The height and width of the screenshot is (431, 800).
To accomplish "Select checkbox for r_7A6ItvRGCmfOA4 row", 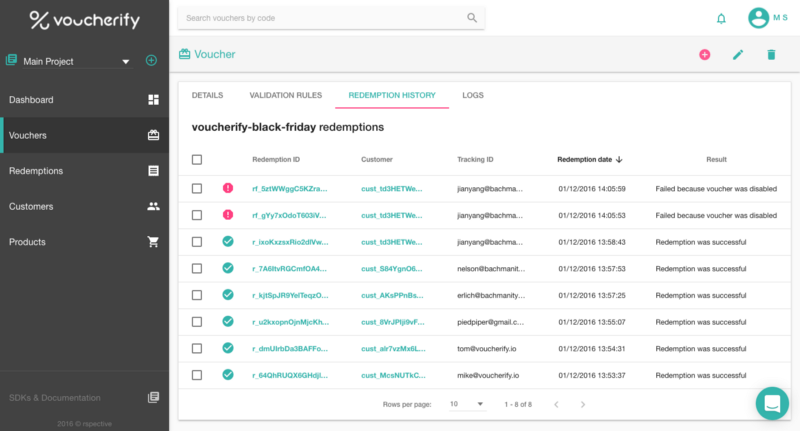I will (197, 268).
